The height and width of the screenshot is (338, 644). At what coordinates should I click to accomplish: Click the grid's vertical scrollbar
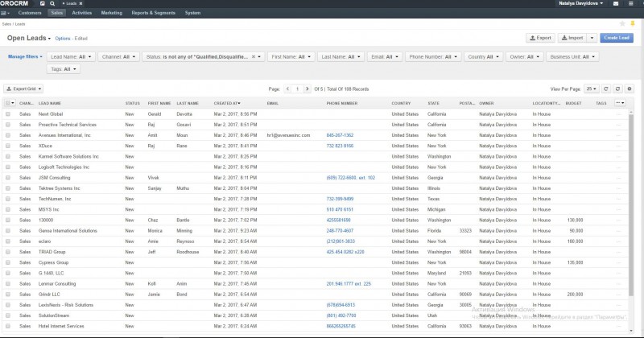[x=631, y=205]
